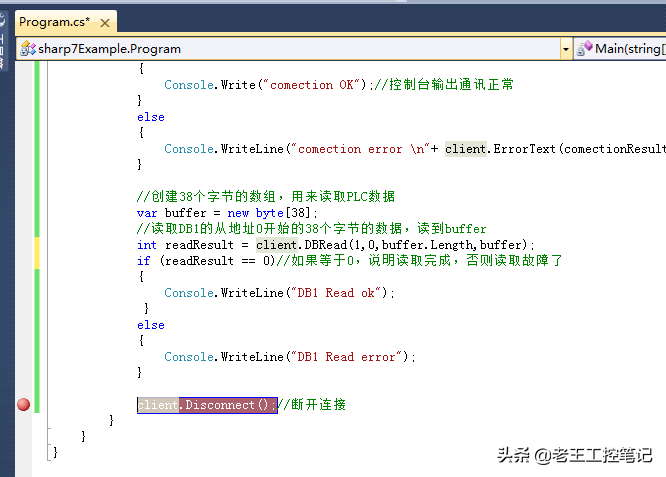Click the int readResult declaration
The image size is (666, 477).
pyautogui.click(x=185, y=245)
